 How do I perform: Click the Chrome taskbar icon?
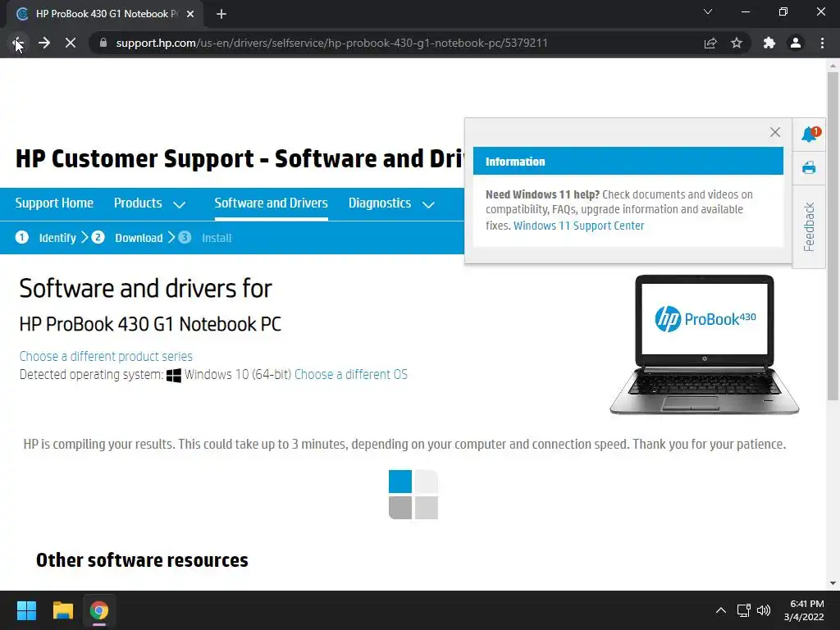99,610
